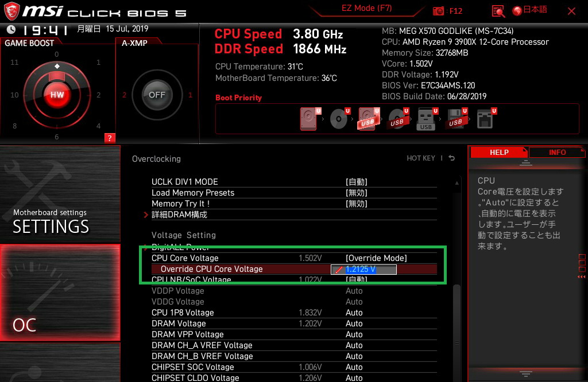Click the BIOS Ver: E7C34AMS.120 line

coord(428,85)
